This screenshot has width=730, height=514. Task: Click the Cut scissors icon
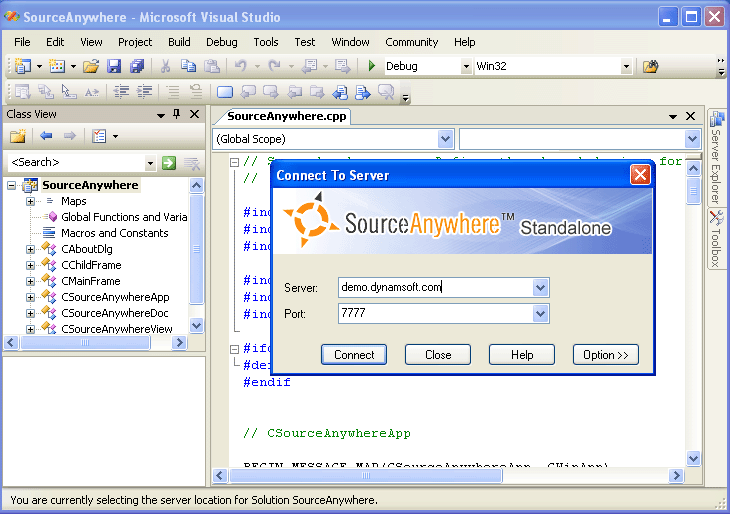point(165,66)
